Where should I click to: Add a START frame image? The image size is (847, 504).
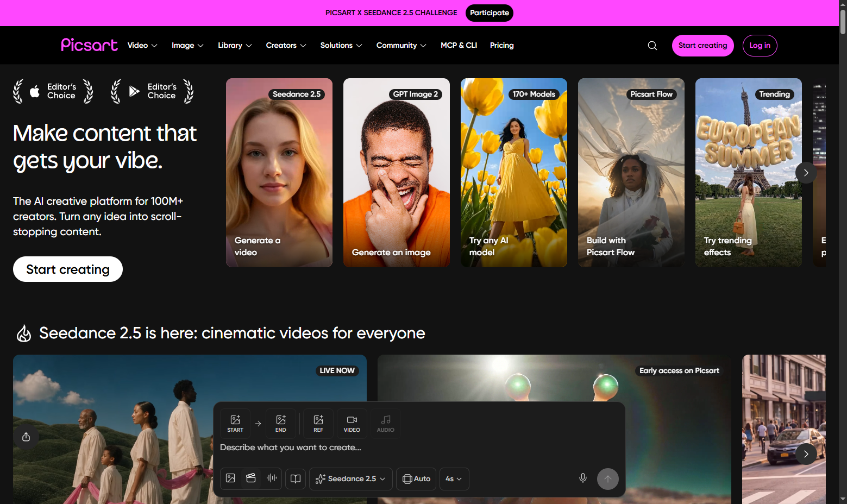click(x=235, y=423)
